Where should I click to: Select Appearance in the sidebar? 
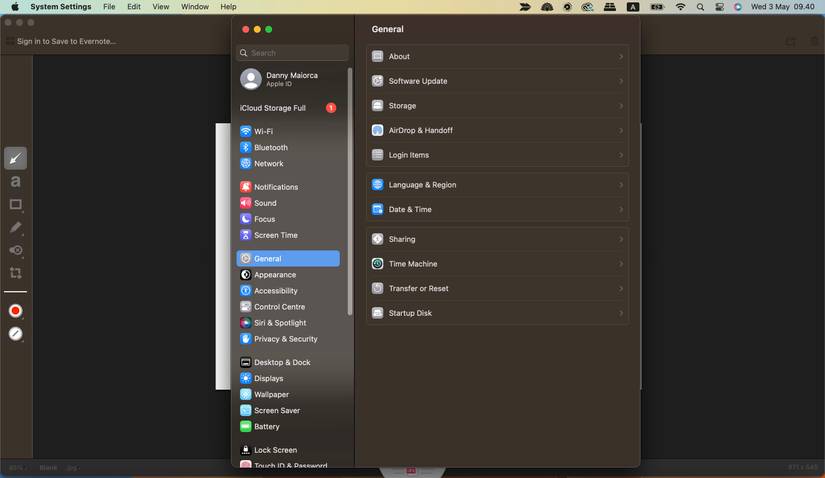[x=288, y=275]
